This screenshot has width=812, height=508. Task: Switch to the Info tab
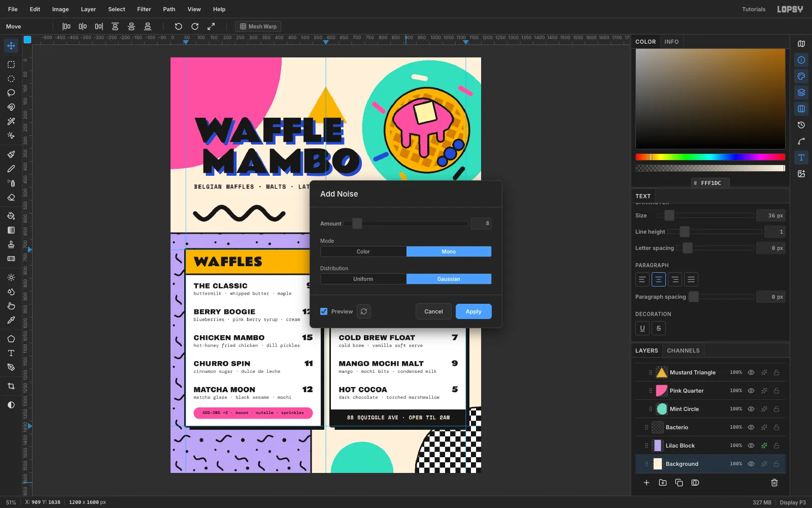[671, 42]
